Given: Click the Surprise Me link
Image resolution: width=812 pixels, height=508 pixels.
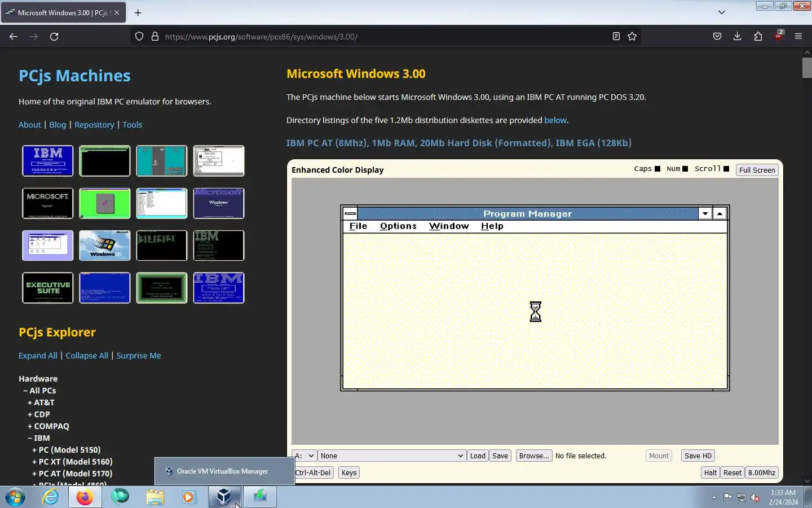Looking at the screenshot, I should [139, 356].
